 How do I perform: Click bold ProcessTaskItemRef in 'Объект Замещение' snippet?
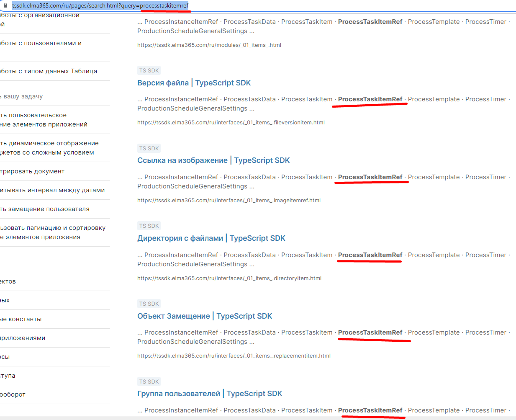[370, 332]
